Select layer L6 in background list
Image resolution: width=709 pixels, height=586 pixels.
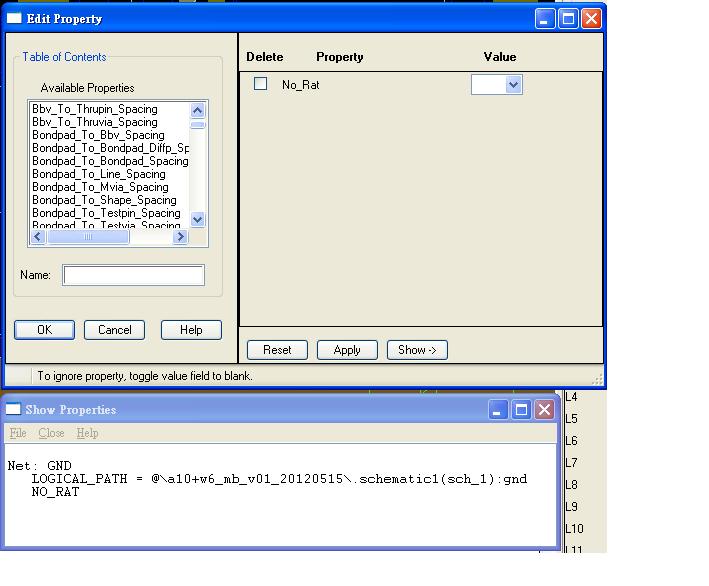click(572, 441)
